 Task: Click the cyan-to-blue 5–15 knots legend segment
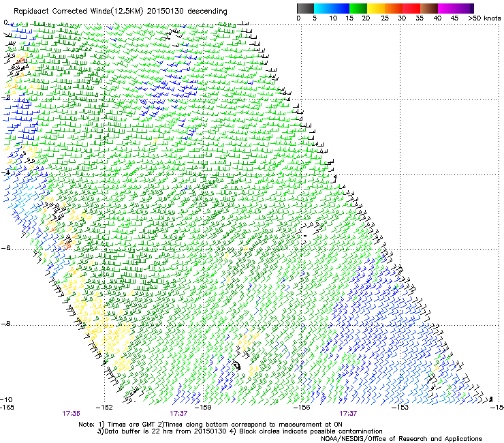point(332,8)
